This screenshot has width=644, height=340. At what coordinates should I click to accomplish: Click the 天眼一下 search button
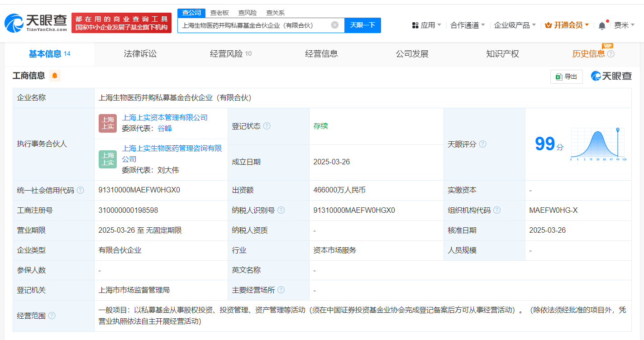(363, 25)
